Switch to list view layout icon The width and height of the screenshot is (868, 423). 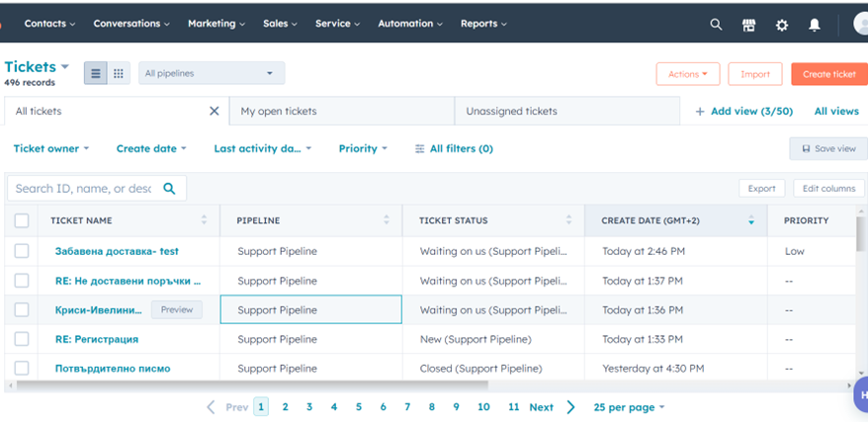coord(96,73)
